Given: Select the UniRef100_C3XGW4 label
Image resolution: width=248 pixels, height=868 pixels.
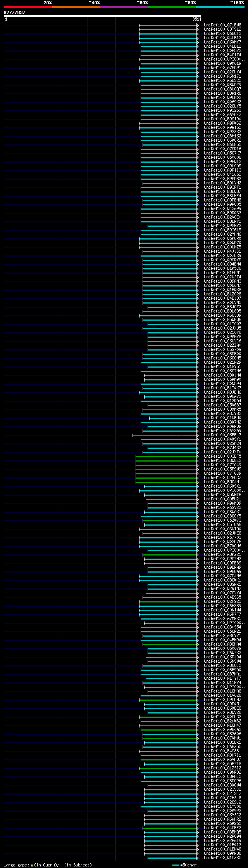Looking at the screenshot, I should click(x=222, y=785).
